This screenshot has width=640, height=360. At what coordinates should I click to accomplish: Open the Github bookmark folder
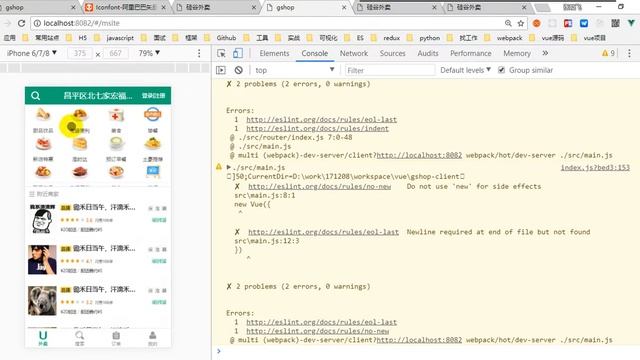(221, 38)
